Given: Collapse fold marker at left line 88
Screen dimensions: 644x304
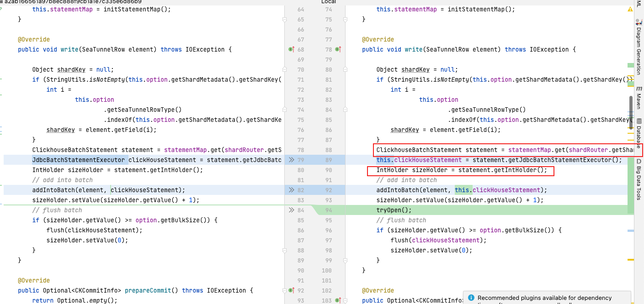Looking at the screenshot, I should (284, 250).
